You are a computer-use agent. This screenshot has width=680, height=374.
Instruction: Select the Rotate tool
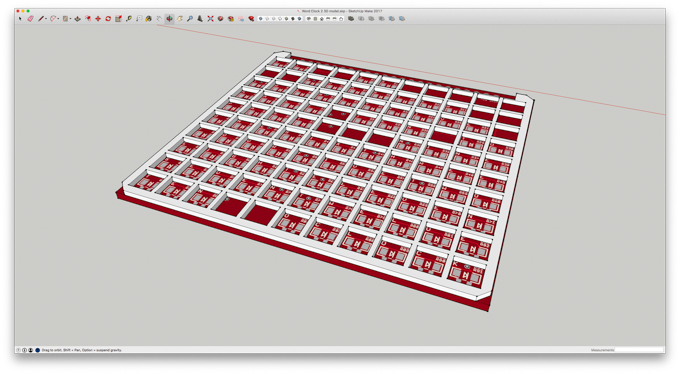(x=108, y=19)
